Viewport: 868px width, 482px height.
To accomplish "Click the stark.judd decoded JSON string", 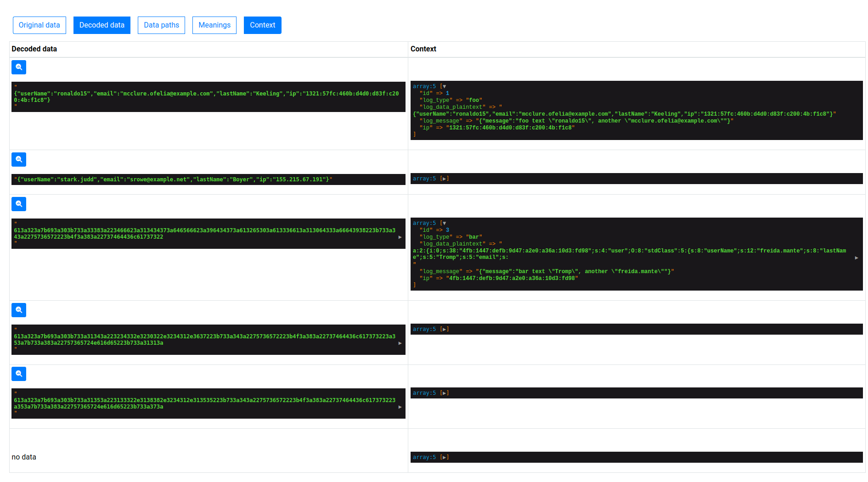I will [x=173, y=179].
